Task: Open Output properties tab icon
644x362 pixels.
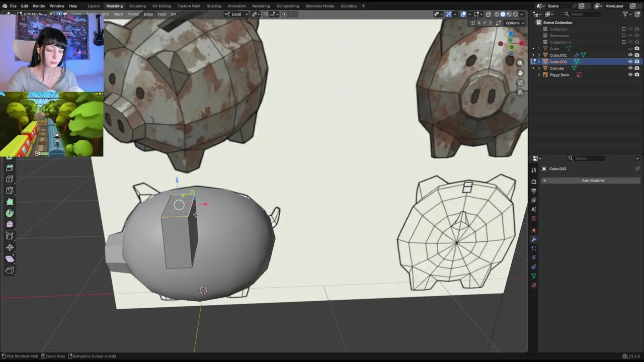Action: [534, 191]
